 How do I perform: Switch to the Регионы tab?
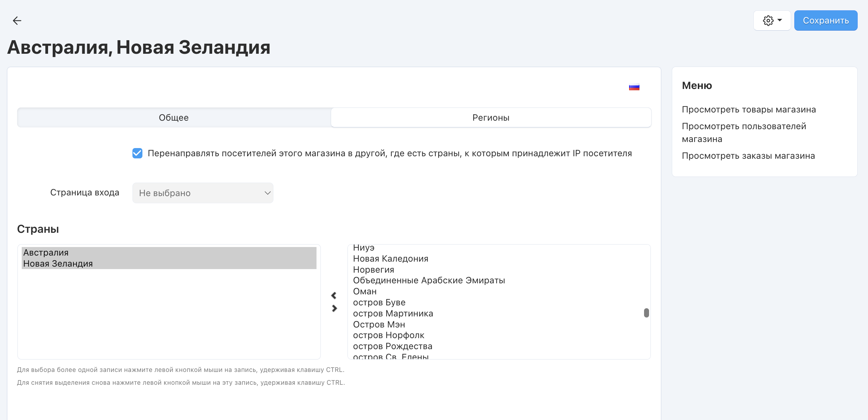(x=491, y=117)
